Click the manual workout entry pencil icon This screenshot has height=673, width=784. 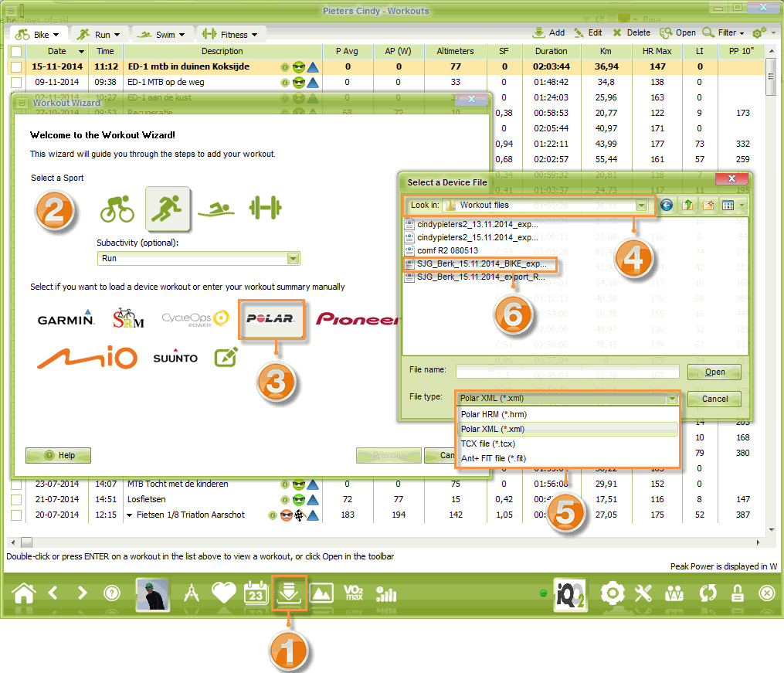pyautogui.click(x=226, y=357)
